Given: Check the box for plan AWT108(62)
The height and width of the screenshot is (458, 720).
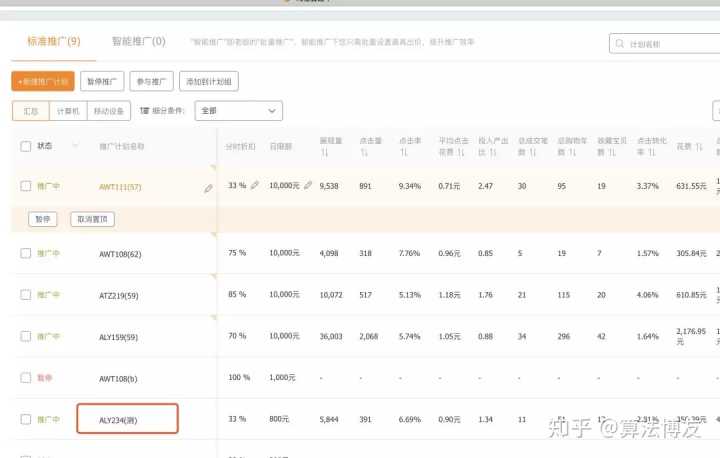Looking at the screenshot, I should coord(26,253).
